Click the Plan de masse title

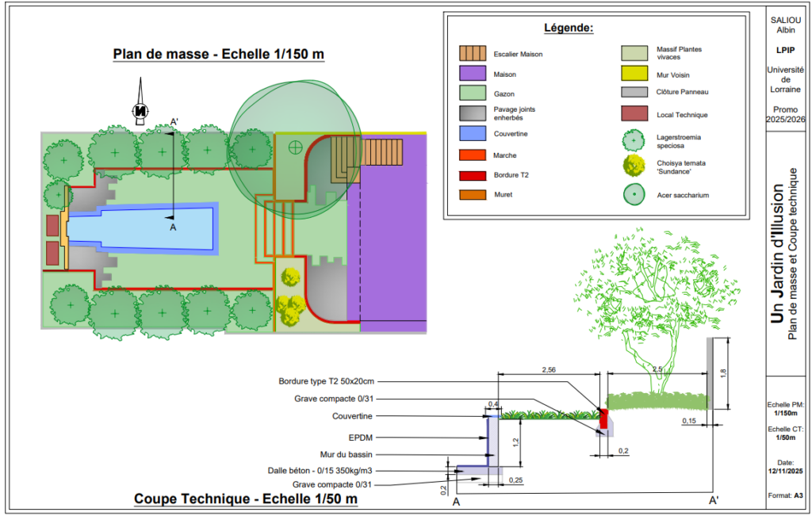219,55
